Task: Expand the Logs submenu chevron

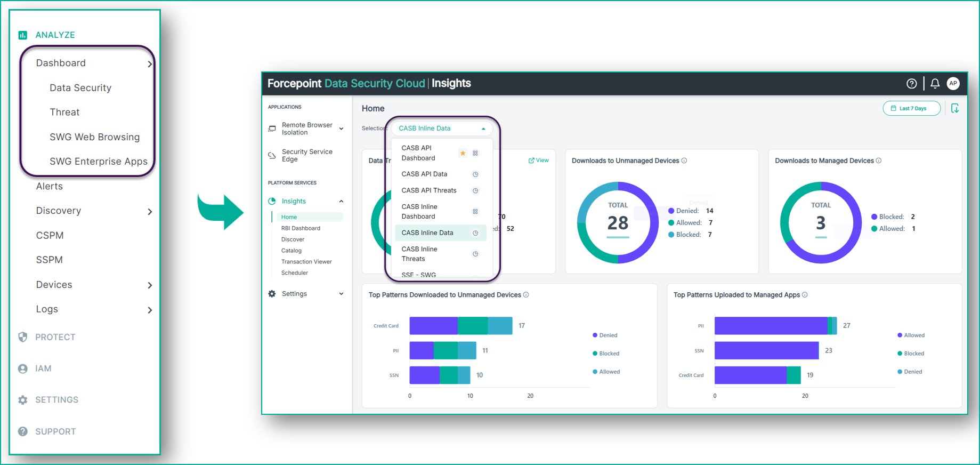Action: click(x=150, y=310)
